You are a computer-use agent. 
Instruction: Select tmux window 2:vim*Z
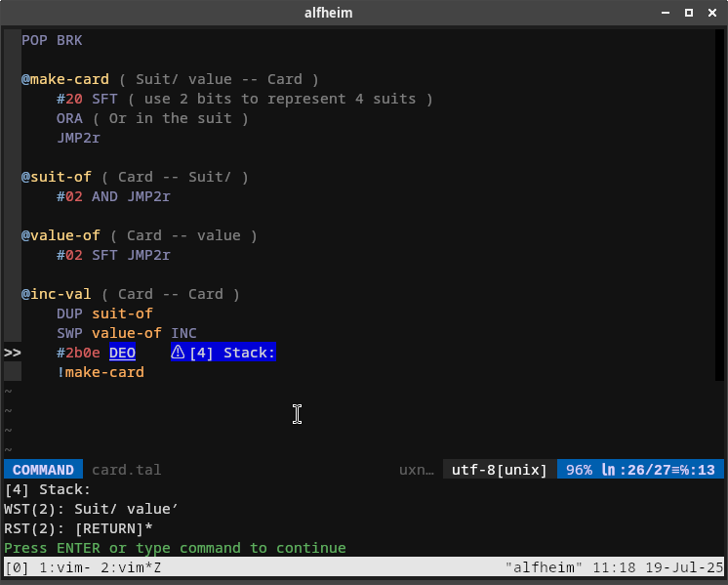pos(131,567)
